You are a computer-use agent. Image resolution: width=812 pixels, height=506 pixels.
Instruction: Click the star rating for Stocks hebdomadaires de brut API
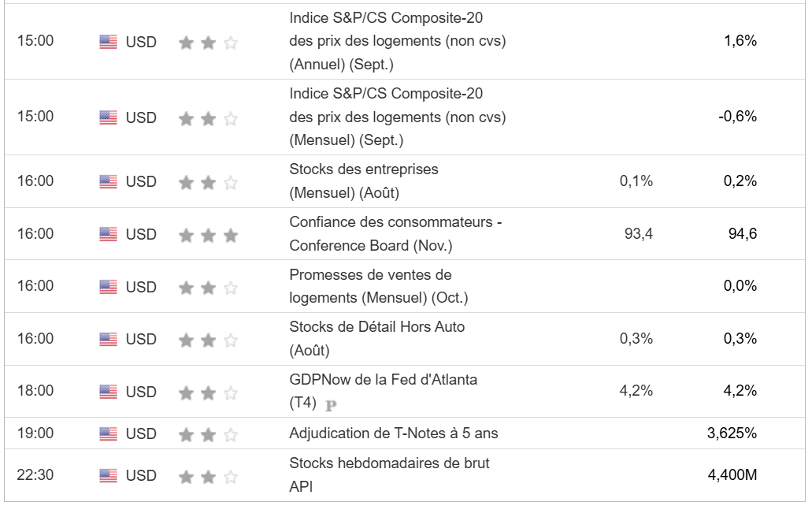(208, 476)
